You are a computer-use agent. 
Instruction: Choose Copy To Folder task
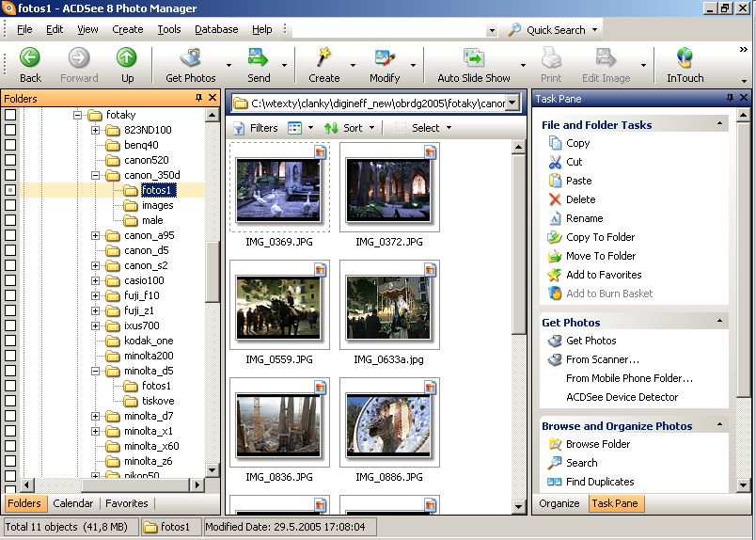click(x=600, y=237)
